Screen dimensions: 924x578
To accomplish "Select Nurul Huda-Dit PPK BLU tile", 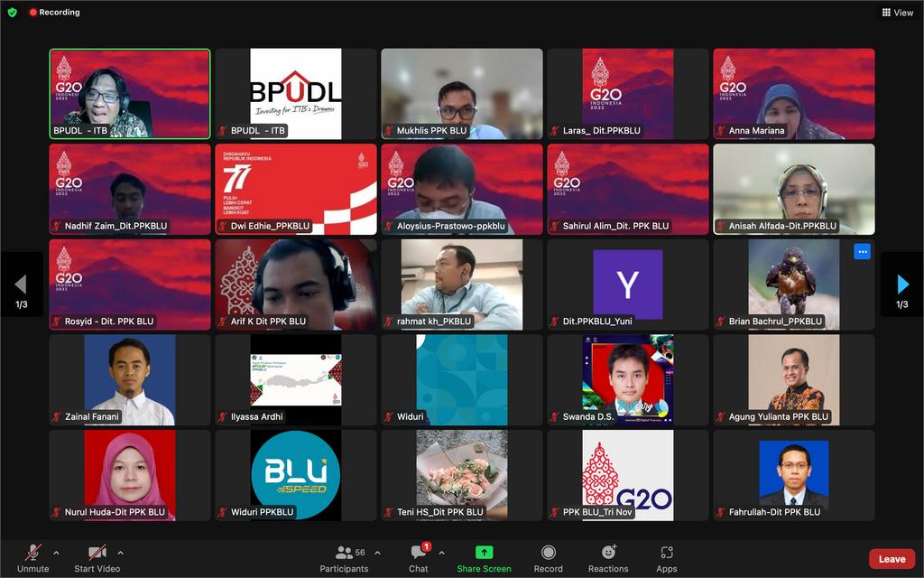I will coord(130,475).
